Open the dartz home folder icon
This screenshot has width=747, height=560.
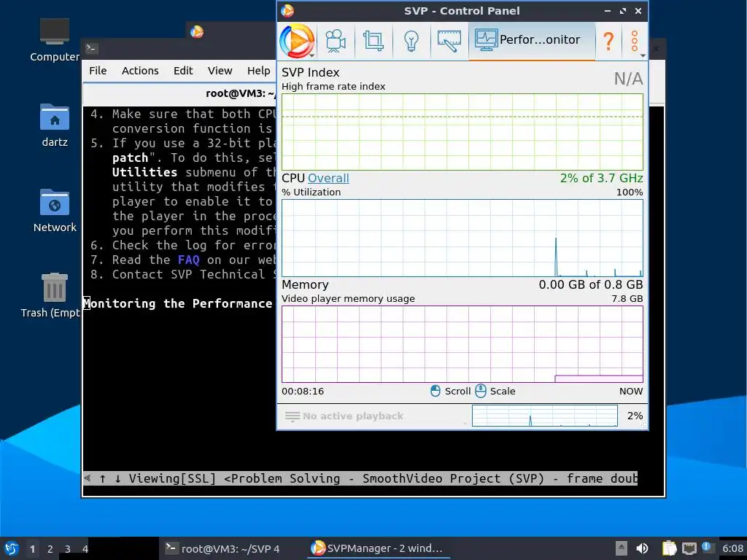(x=55, y=125)
